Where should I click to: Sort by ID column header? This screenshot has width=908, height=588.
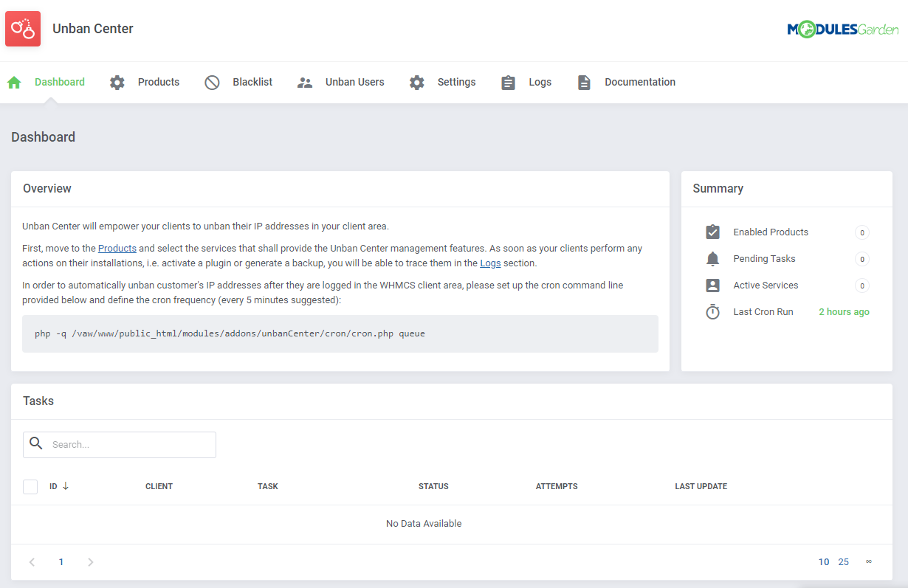point(53,487)
